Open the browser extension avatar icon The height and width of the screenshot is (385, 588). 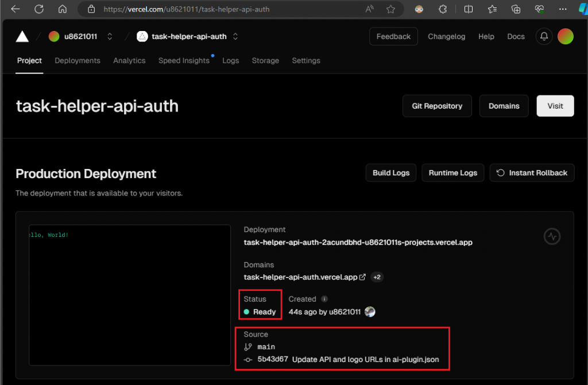pyautogui.click(x=419, y=9)
